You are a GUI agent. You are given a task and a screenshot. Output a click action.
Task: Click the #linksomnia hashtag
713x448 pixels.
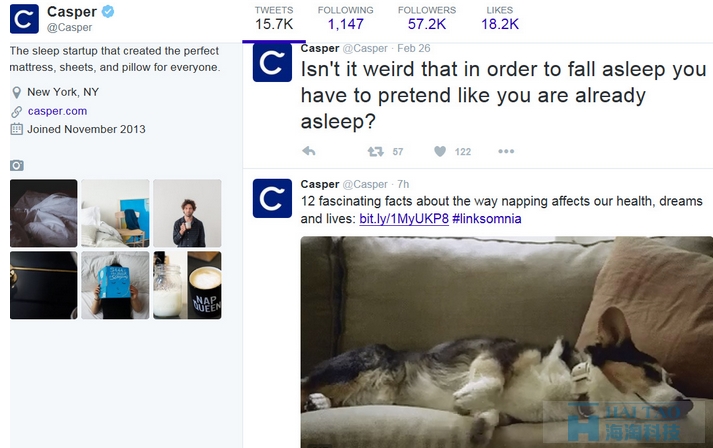[x=487, y=219]
